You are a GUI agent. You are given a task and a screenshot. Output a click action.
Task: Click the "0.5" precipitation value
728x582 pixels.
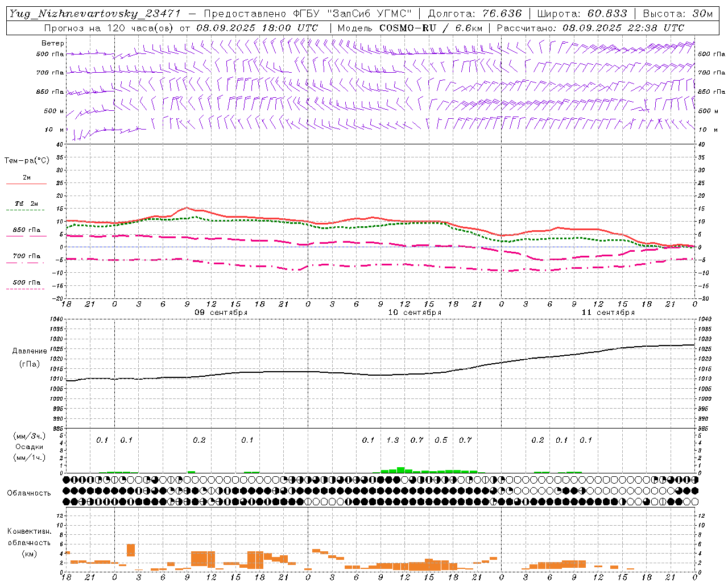coord(441,440)
